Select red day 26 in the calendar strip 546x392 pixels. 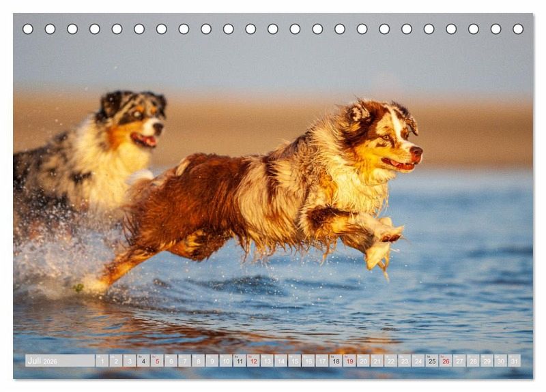point(446,361)
